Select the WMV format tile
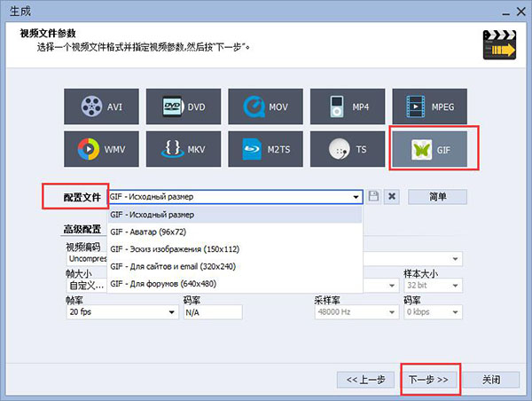This screenshot has width=532, height=401. click(101, 149)
